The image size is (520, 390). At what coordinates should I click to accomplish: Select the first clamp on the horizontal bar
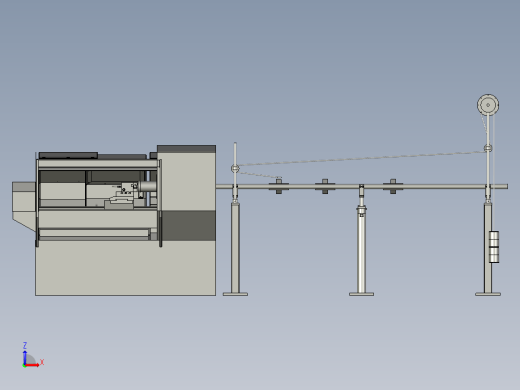(x=279, y=186)
